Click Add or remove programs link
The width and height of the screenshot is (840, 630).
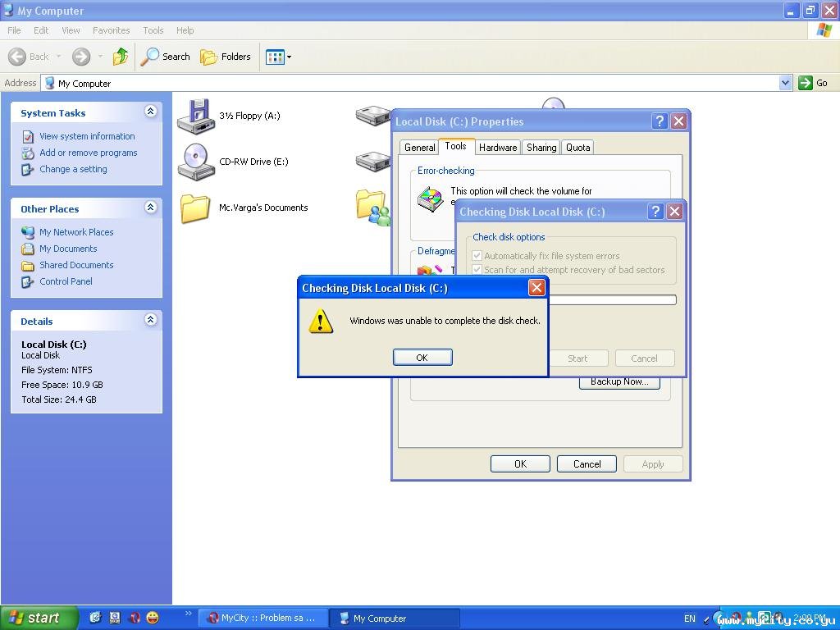(x=89, y=153)
